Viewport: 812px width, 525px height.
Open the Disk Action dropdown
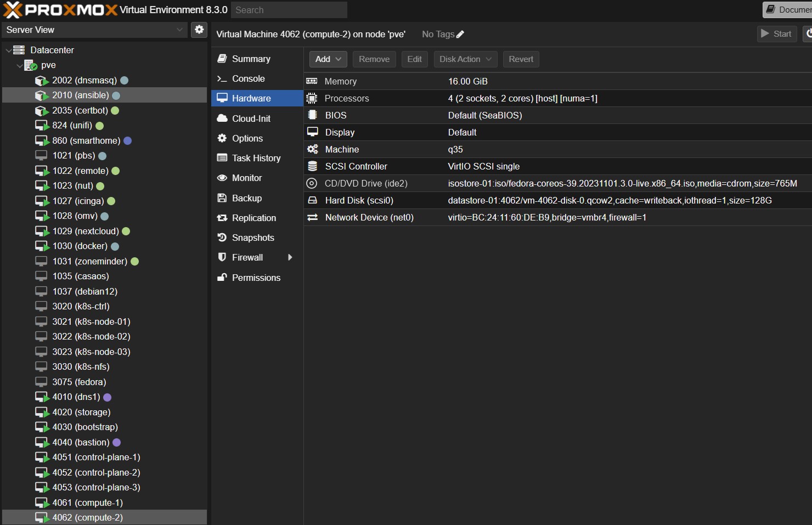coord(465,59)
